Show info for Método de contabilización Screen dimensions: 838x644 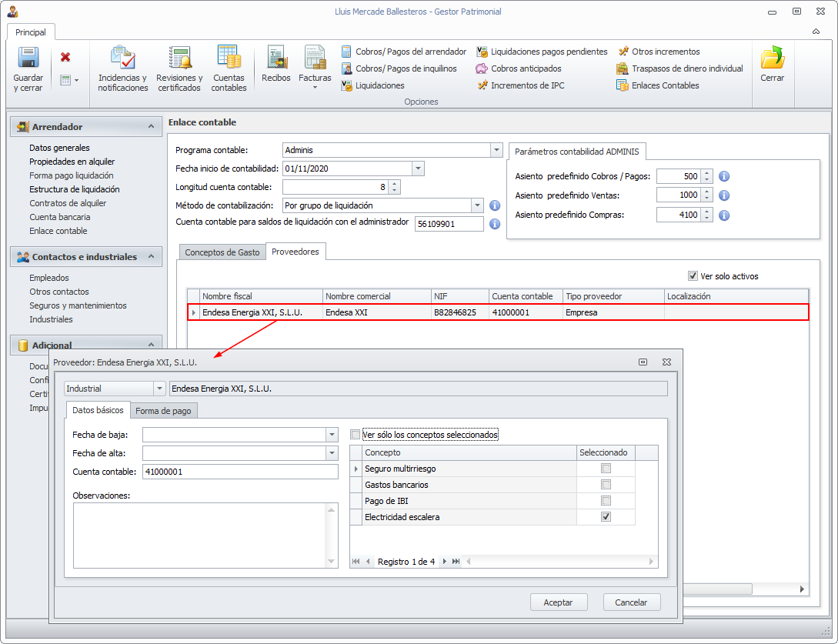[495, 205]
